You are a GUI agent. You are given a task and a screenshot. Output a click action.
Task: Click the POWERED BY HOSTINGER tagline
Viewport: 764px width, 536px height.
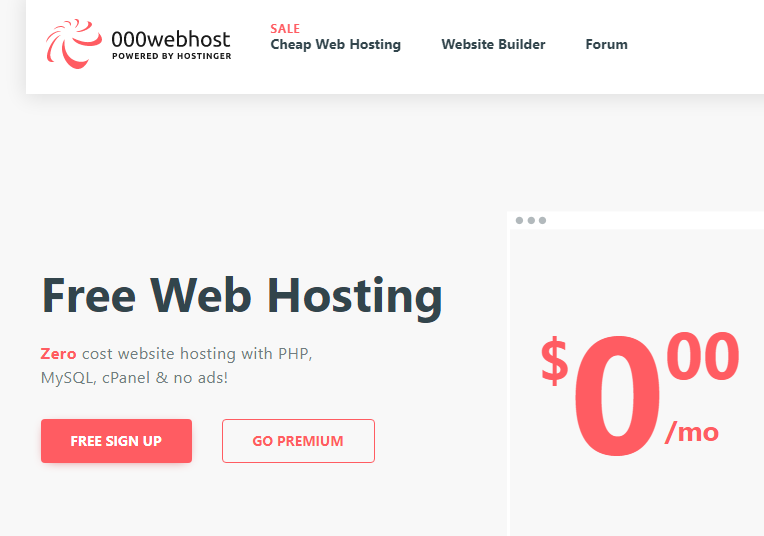pyautogui.click(x=172, y=56)
